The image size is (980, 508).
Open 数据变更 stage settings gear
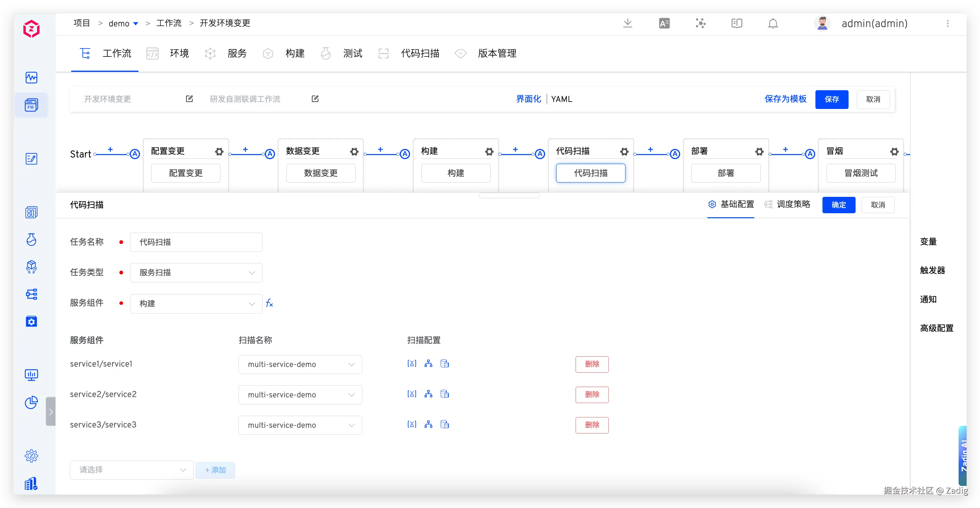(x=354, y=151)
